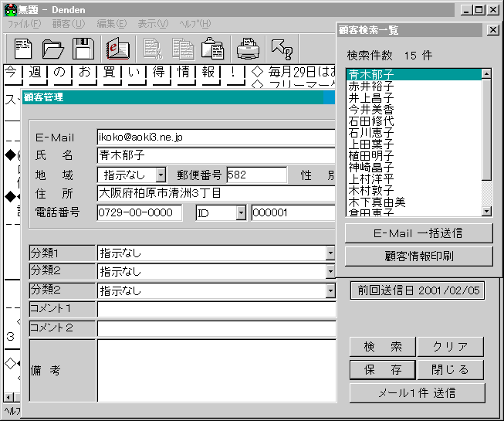Open the 分類1 dropdown list
The height and width of the screenshot is (421, 504).
(x=330, y=253)
